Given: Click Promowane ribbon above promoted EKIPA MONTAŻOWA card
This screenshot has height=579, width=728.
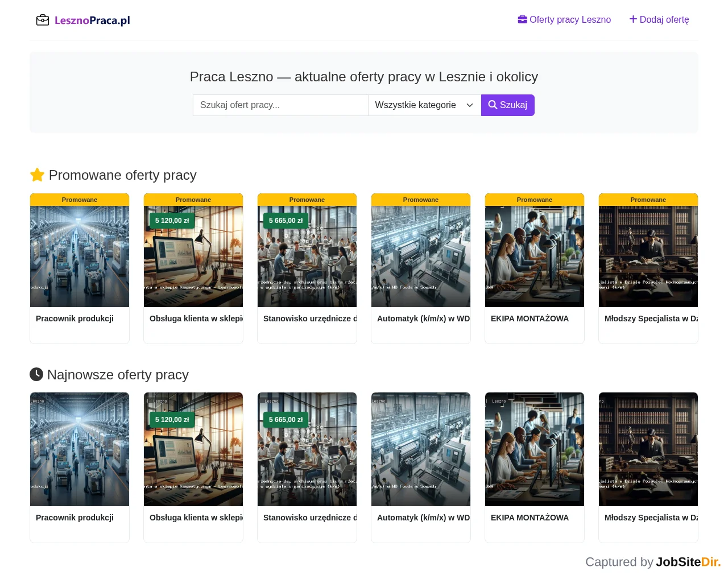Looking at the screenshot, I should [535, 200].
